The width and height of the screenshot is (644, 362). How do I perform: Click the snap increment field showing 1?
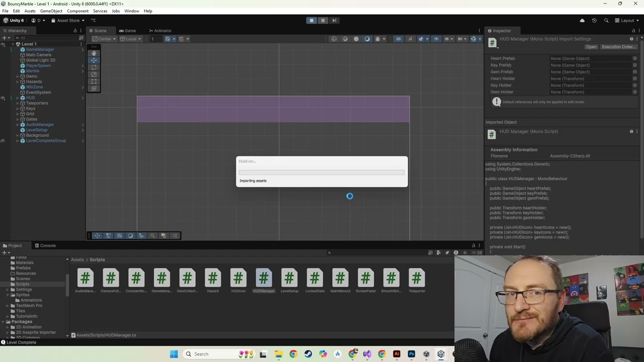tap(155, 39)
